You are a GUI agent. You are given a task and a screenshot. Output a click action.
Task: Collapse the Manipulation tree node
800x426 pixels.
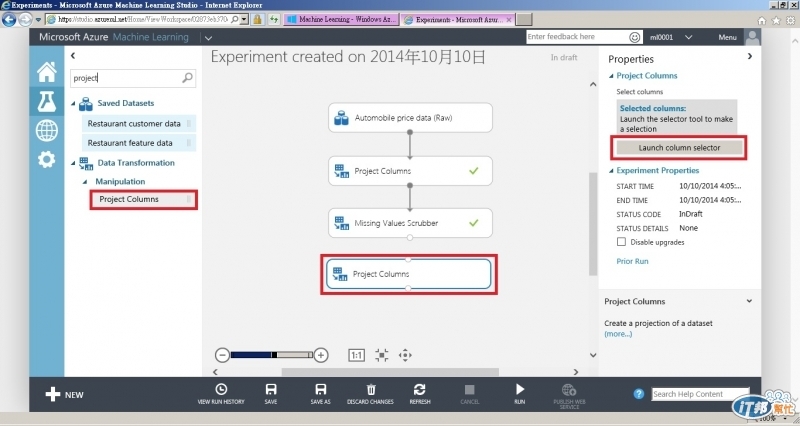[x=85, y=182]
